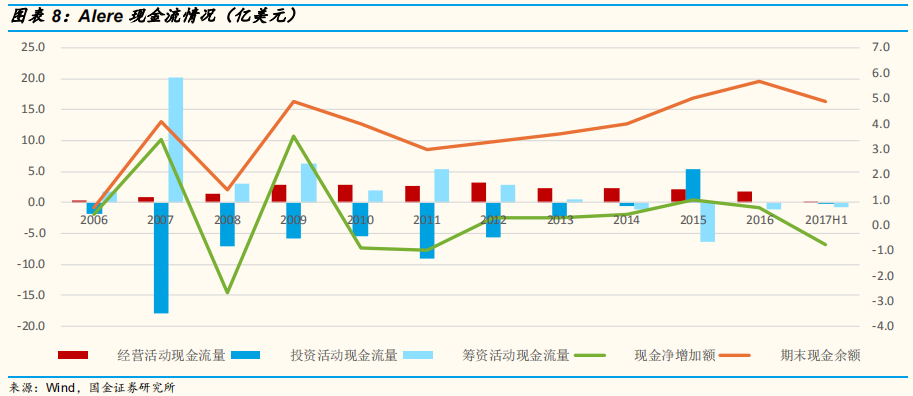Click the left axis value 10.0
The image size is (913, 396).
pos(33,140)
